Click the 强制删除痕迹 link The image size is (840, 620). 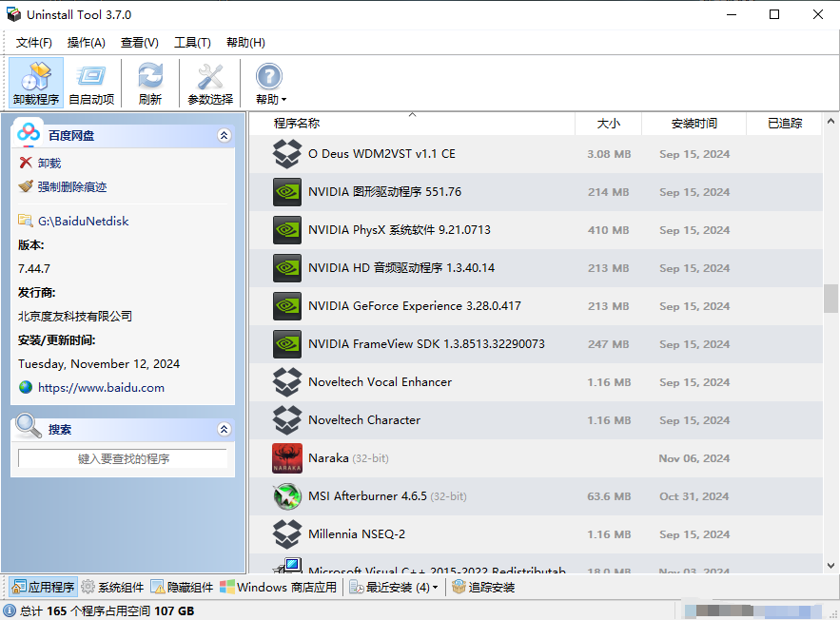pos(71,186)
